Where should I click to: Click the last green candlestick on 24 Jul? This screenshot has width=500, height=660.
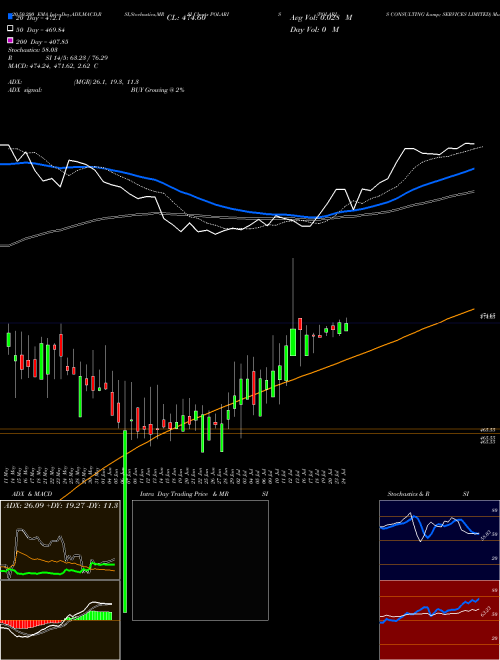coord(346,327)
